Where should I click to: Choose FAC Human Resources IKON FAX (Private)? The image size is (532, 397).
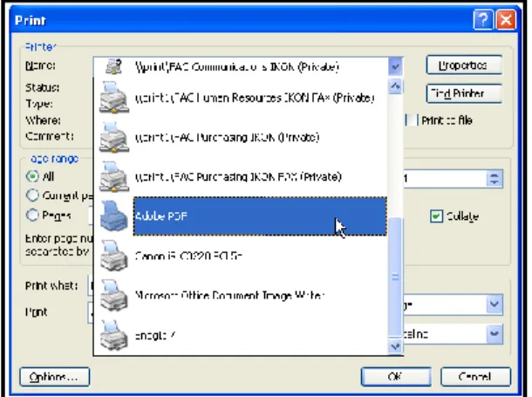(255, 98)
